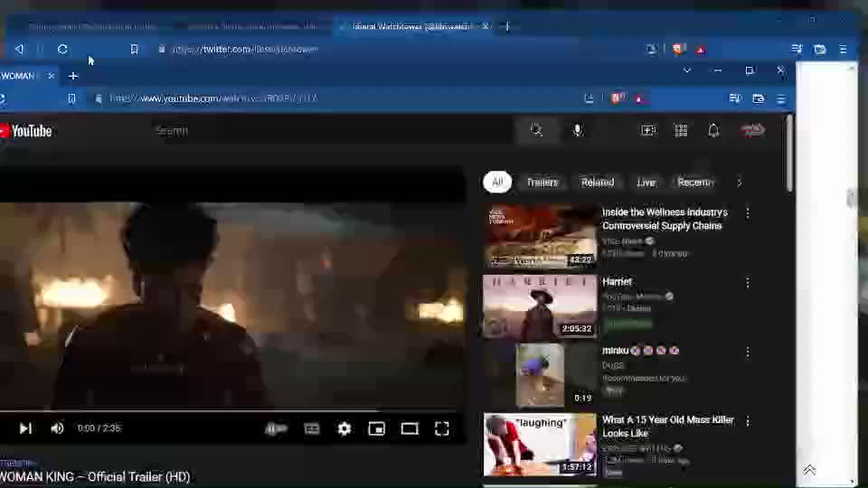This screenshot has width=868, height=488.
Task: Click the video progress bar
Action: click(x=231, y=411)
